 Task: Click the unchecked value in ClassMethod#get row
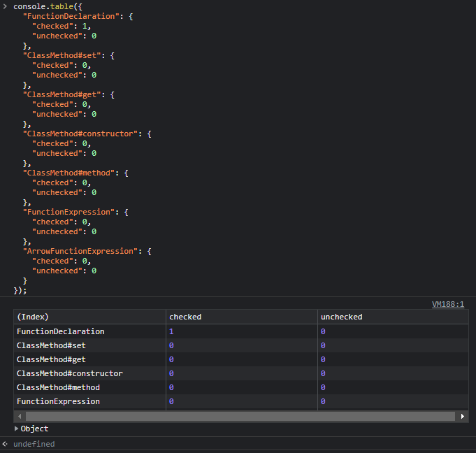coord(323,359)
